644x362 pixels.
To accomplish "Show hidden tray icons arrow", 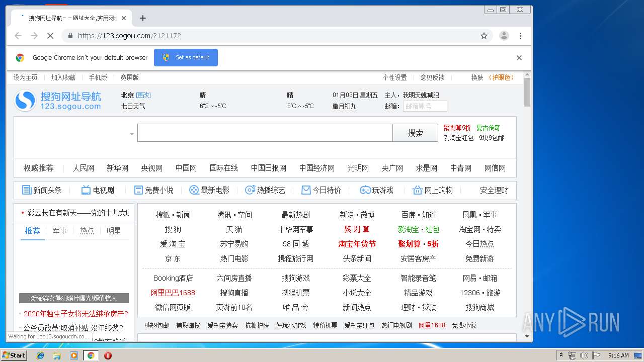I will [x=561, y=355].
